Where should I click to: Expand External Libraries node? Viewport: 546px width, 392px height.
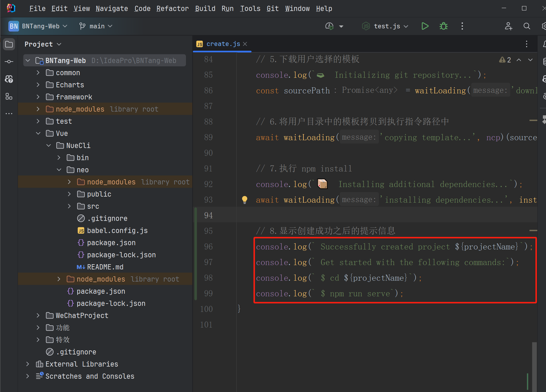[x=27, y=364]
